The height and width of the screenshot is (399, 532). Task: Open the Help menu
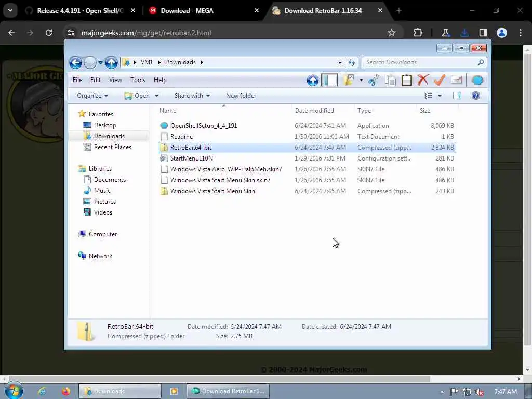pos(160,80)
